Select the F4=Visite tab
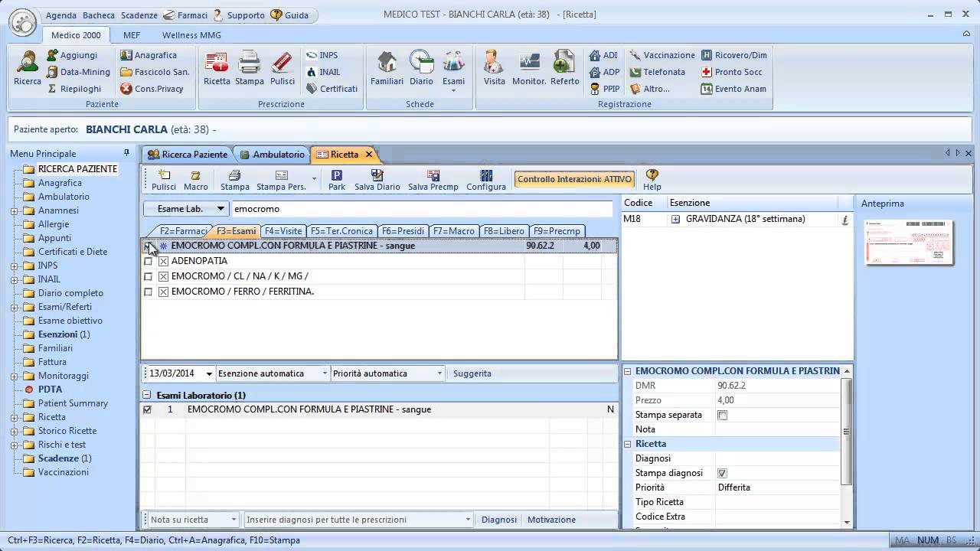 [283, 230]
